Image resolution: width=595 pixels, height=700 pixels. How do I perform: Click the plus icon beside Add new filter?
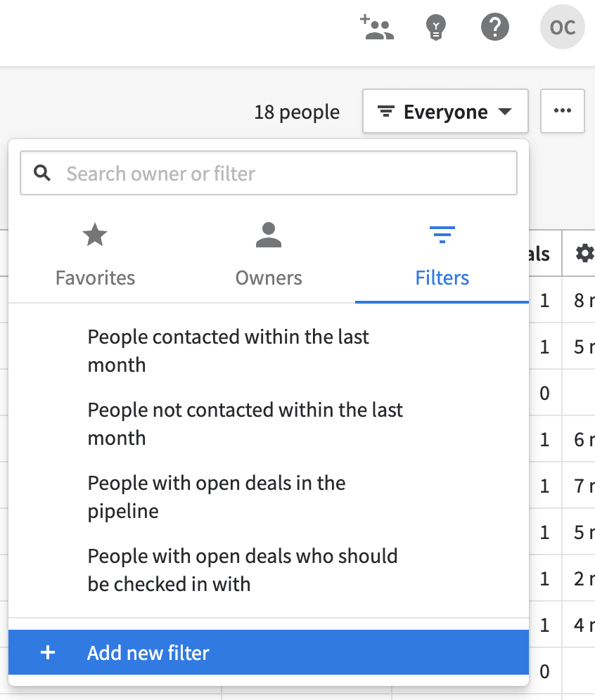coord(47,652)
